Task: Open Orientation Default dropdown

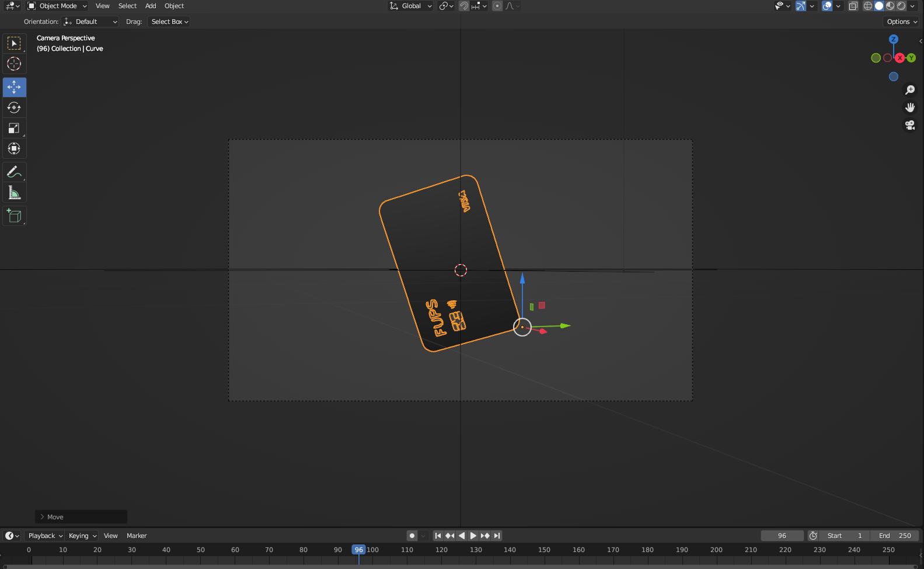Action: (x=90, y=22)
